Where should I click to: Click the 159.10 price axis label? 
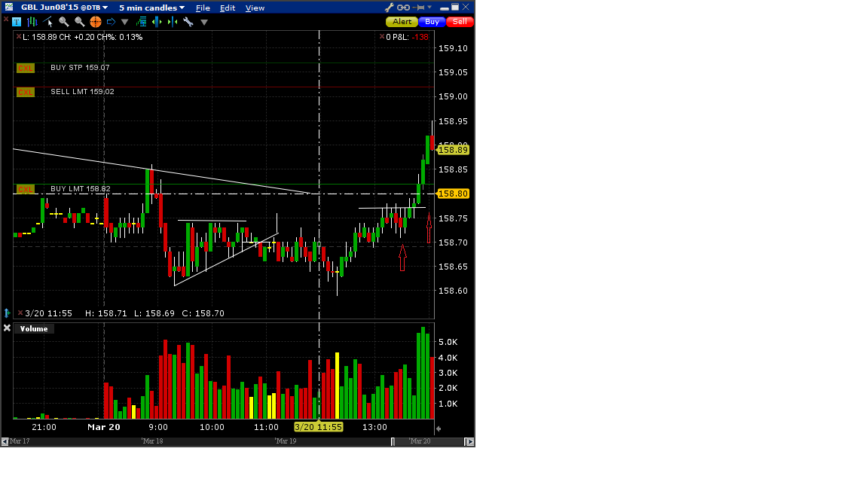(x=453, y=48)
